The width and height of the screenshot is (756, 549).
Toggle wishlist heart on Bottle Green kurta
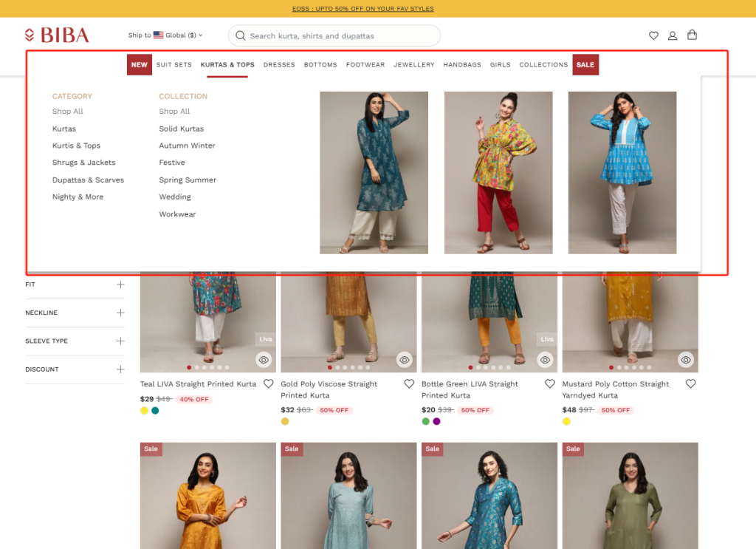[x=549, y=383]
